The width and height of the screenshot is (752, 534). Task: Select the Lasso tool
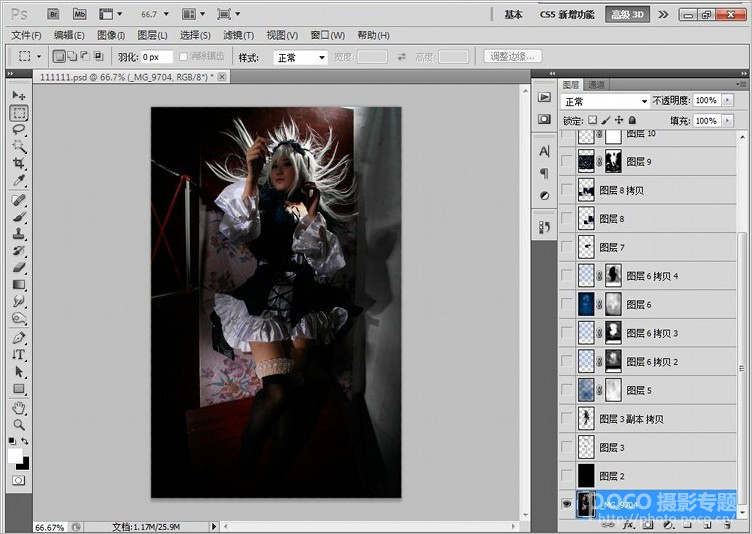point(19,129)
